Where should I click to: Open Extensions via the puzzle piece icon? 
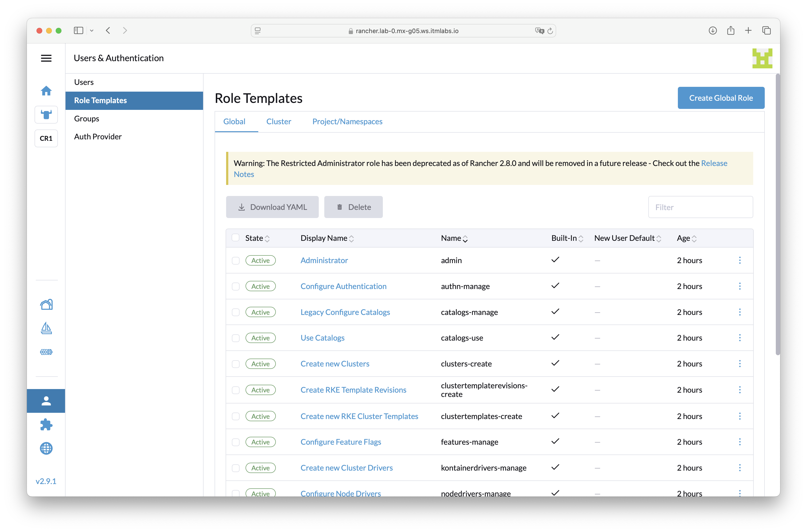click(46, 425)
